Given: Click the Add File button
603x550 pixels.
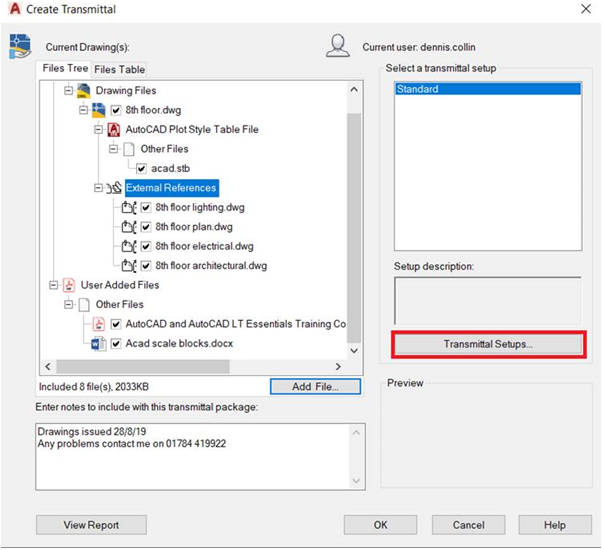Looking at the screenshot, I should pyautogui.click(x=315, y=387).
